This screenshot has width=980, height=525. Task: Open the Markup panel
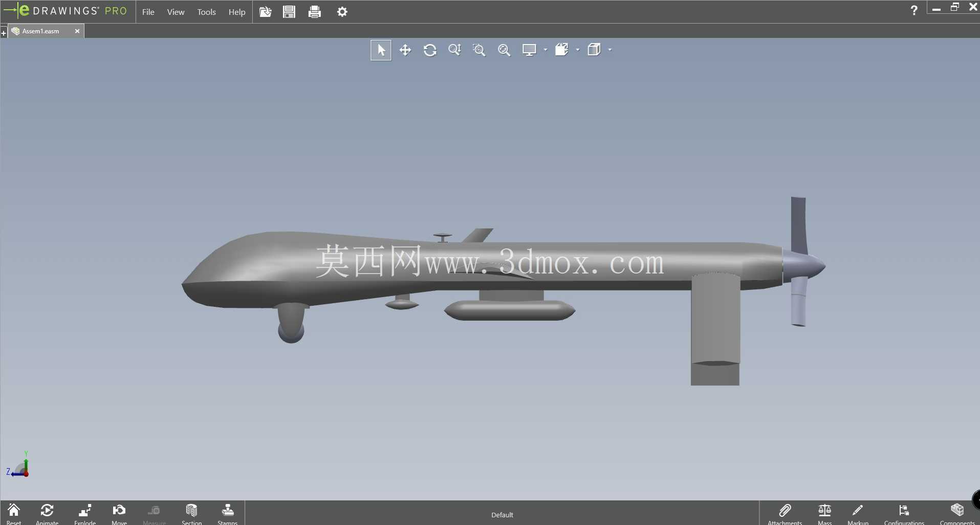click(858, 514)
